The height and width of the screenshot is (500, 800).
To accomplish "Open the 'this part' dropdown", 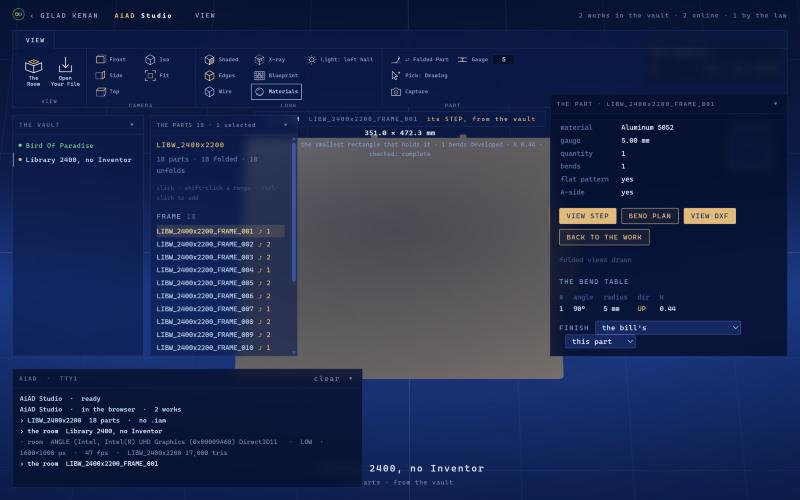I will point(600,342).
